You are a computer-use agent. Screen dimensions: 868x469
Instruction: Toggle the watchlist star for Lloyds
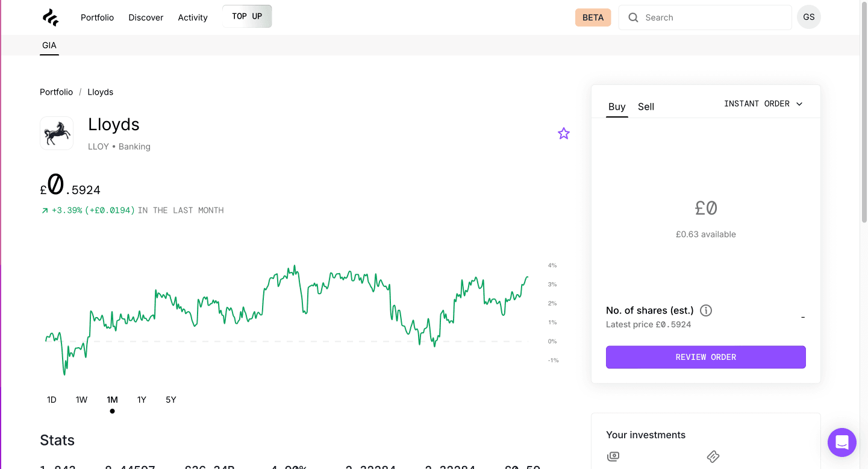[x=563, y=134]
